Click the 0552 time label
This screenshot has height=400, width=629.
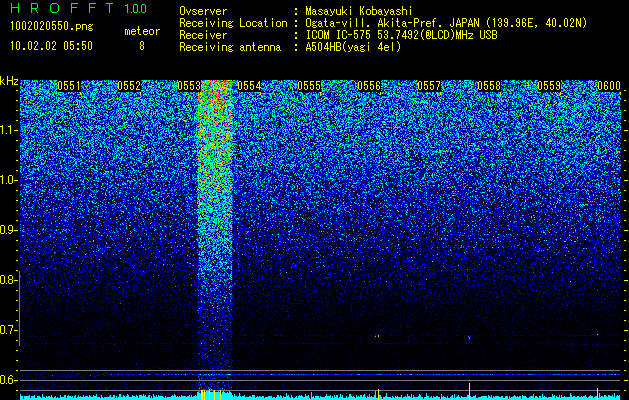click(129, 86)
